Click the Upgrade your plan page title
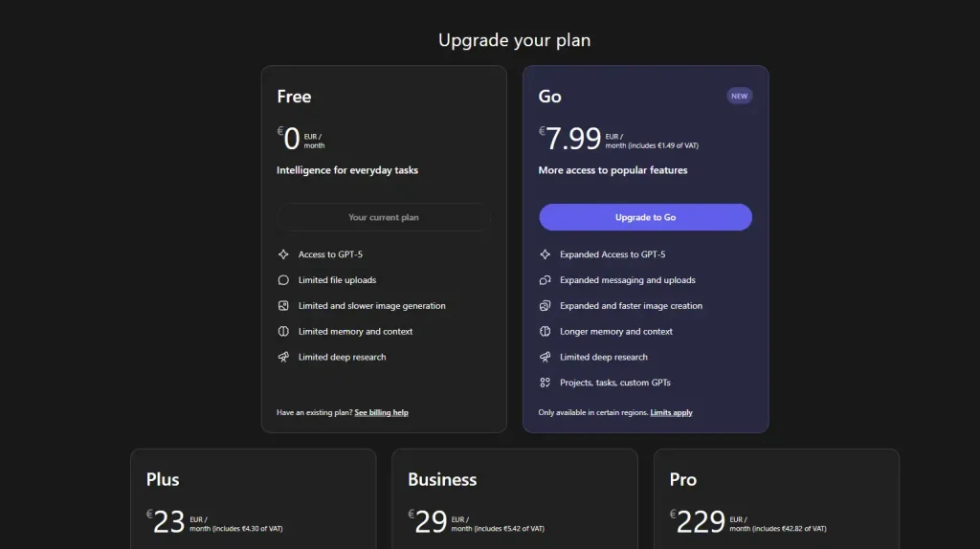This screenshot has width=980, height=549. point(514,40)
